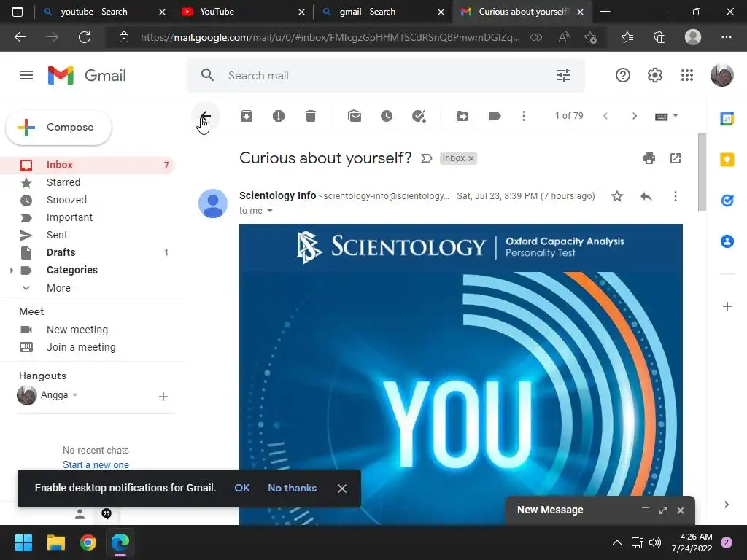
Task: Reply to the Scientology Info message
Action: [x=646, y=196]
